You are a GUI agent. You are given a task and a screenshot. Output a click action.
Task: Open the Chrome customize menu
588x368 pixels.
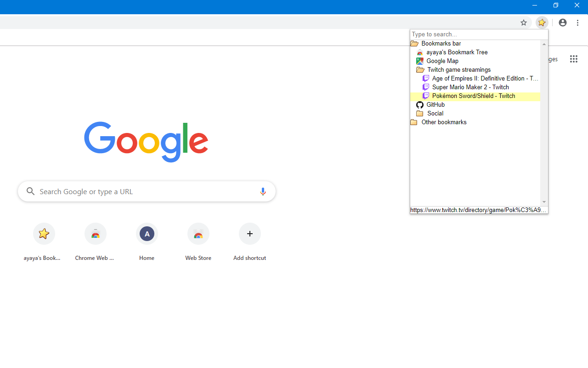click(577, 22)
